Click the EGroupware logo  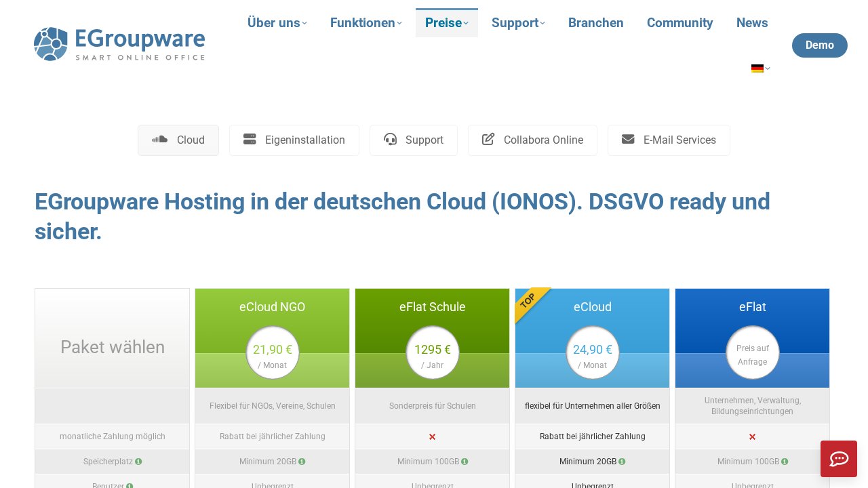[x=119, y=44]
